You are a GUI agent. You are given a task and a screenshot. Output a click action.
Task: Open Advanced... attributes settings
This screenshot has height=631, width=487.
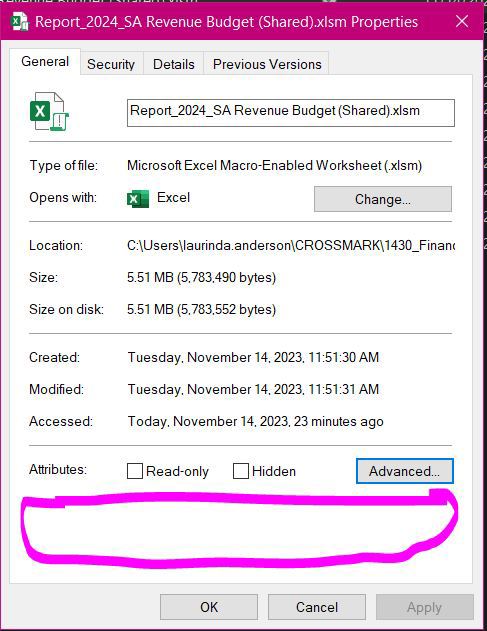[404, 471]
